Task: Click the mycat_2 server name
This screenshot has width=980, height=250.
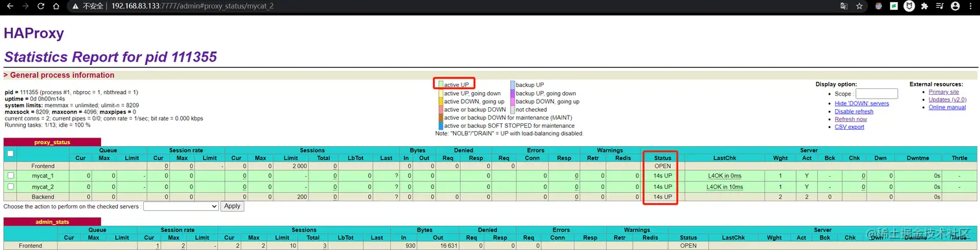Action: coord(43,186)
